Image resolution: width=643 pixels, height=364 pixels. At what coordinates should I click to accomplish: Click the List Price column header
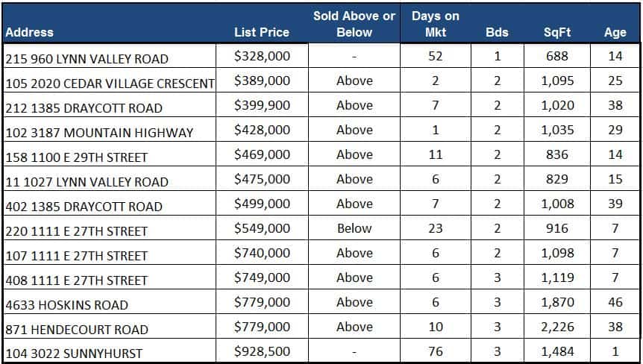(261, 32)
